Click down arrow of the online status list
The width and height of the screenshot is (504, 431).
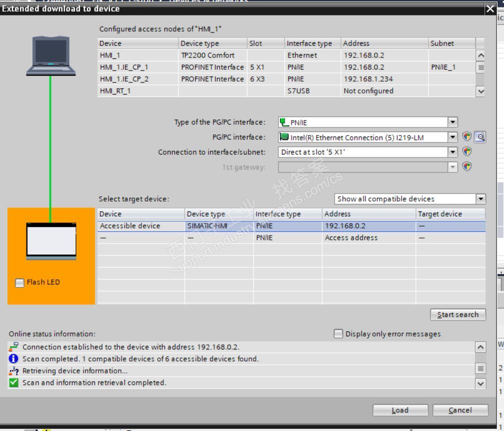coord(480,383)
